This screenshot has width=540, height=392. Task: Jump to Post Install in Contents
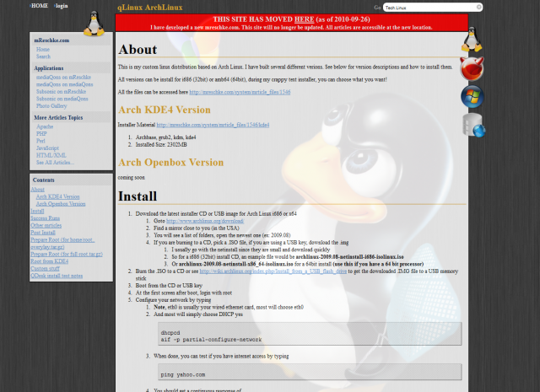43,233
